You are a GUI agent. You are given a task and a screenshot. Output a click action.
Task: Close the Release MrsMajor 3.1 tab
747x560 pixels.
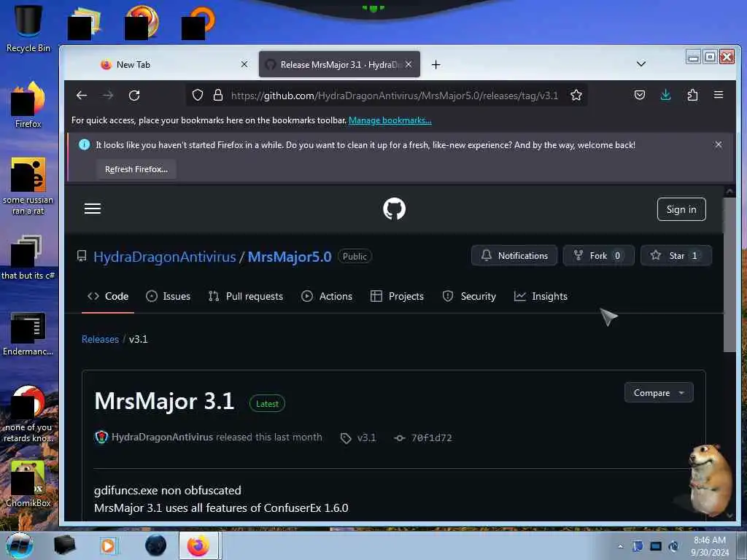click(409, 64)
